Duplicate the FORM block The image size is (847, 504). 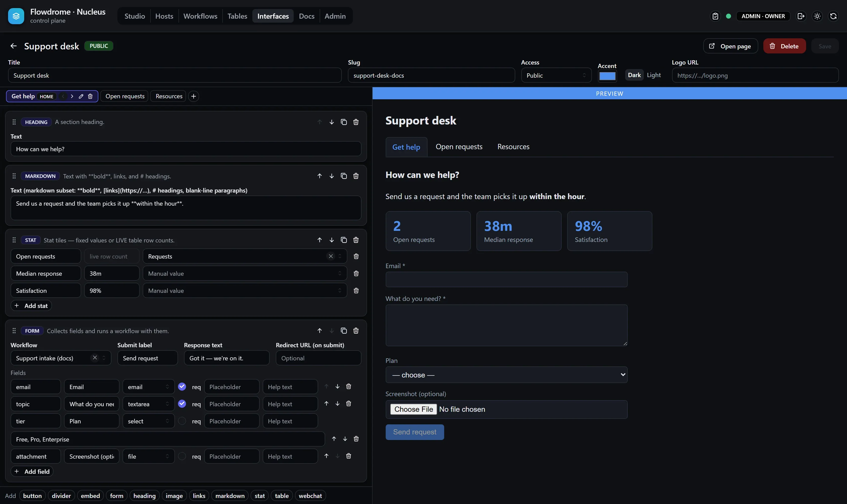coord(344,331)
